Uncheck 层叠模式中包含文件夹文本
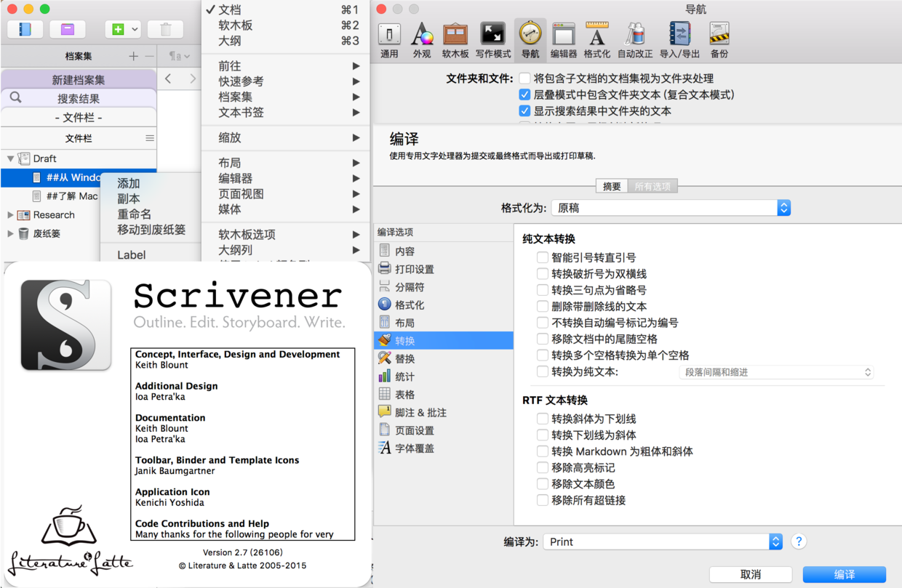Viewport: 902px width, 588px height. point(524,94)
